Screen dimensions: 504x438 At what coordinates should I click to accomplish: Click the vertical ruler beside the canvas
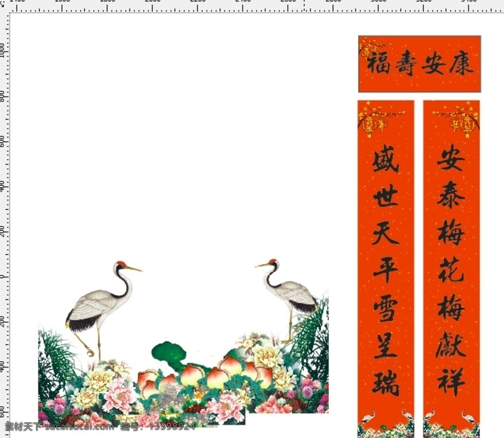[x=4, y=225]
